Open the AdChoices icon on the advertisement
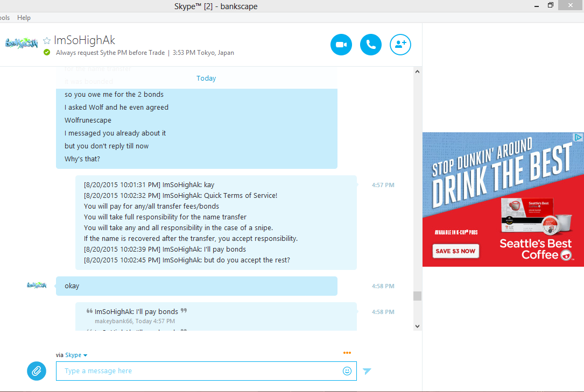This screenshot has height=392, width=584. pos(578,137)
